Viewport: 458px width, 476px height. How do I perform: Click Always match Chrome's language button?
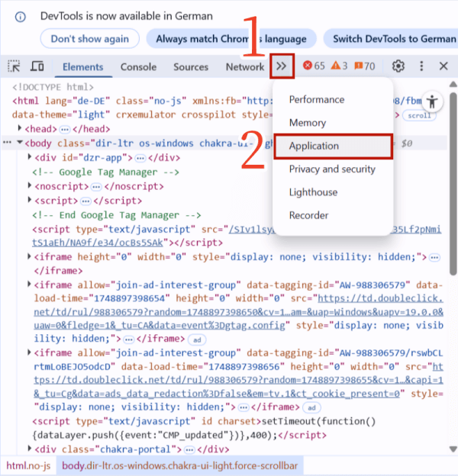(x=231, y=39)
